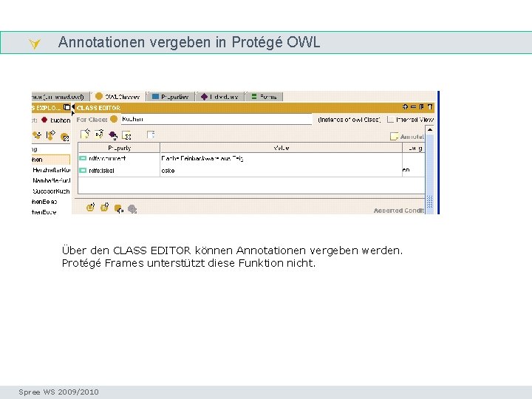Switch to the Forms tab
Image resolution: width=532 pixels, height=399 pixels.
point(264,97)
